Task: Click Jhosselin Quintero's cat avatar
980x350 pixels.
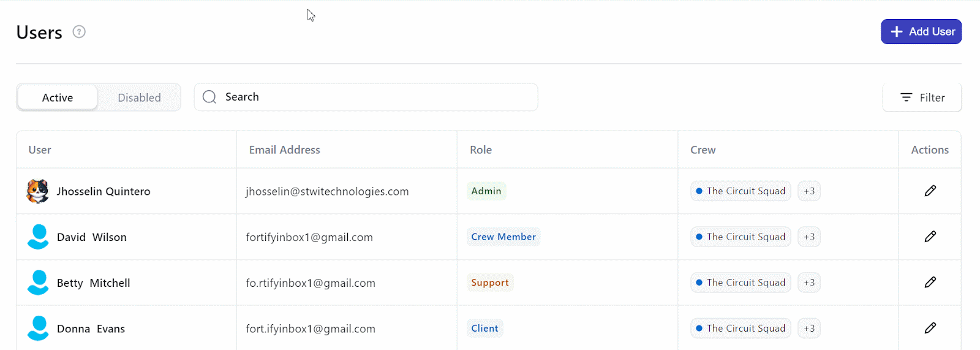Action: [38, 191]
